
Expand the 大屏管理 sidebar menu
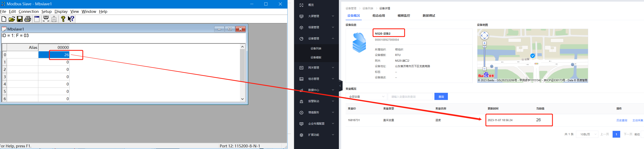[317, 16]
